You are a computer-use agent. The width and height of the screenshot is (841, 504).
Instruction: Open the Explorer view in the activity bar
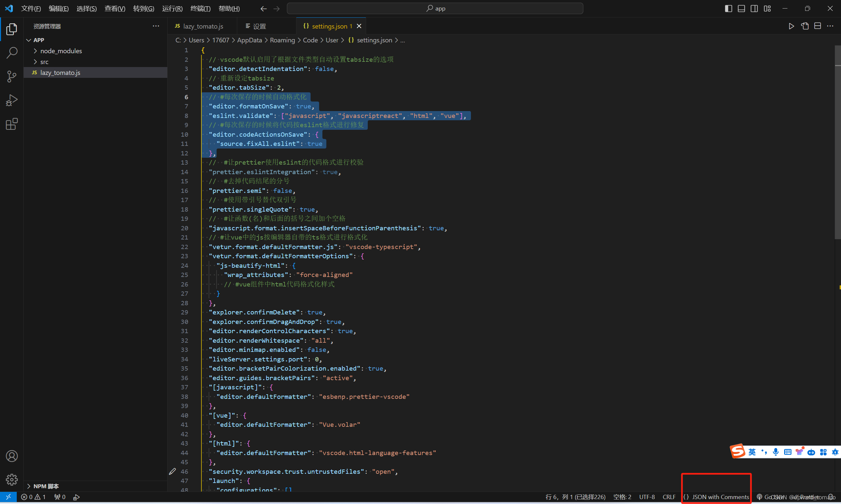[x=12, y=29]
